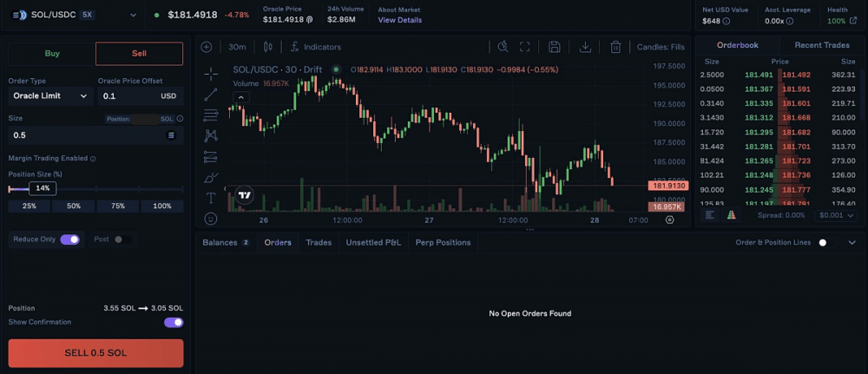Screen dimensions: 868x374
Task: Open the candlestick chart style selector
Action: pyautogui.click(x=268, y=47)
